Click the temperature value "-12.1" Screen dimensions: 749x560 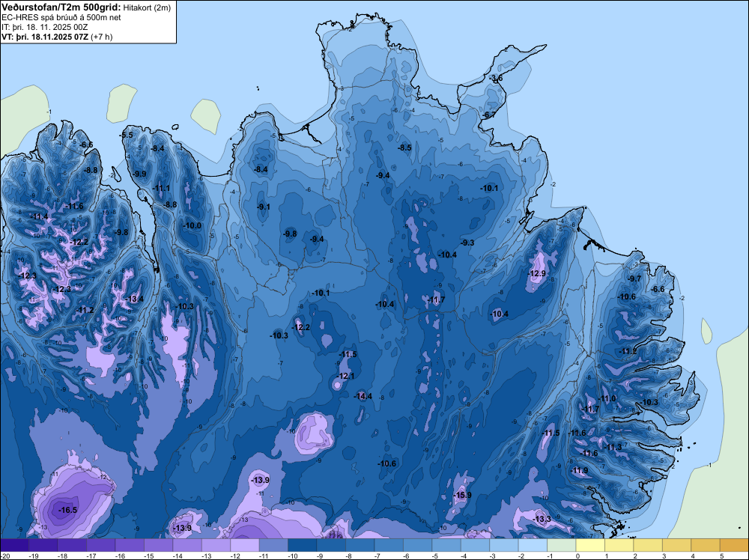(x=345, y=376)
